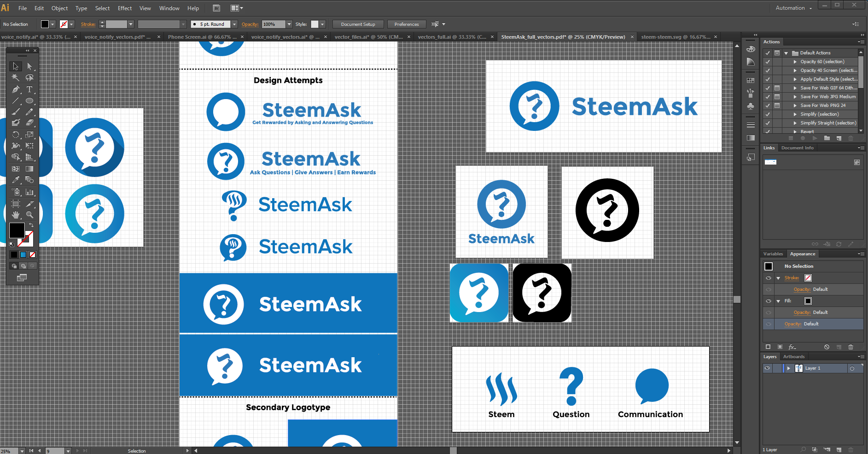Open the Opacity percentage dropdown
This screenshot has width=868, height=454.
tap(289, 24)
